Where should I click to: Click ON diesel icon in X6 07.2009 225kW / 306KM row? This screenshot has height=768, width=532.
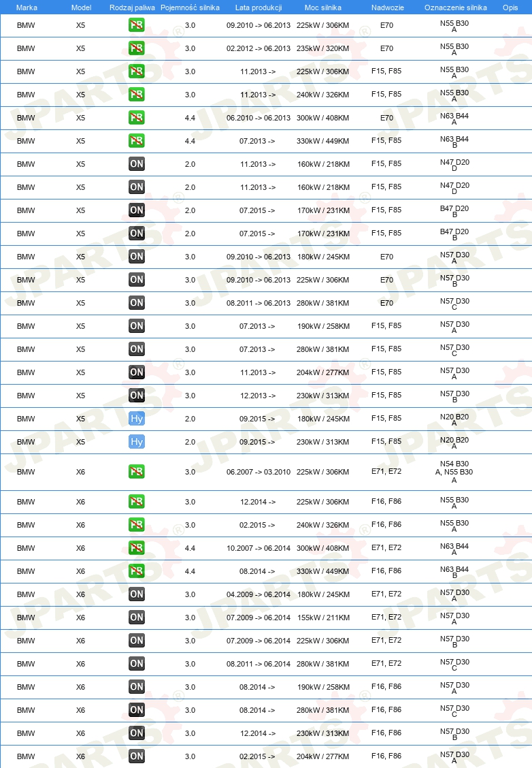point(137,640)
